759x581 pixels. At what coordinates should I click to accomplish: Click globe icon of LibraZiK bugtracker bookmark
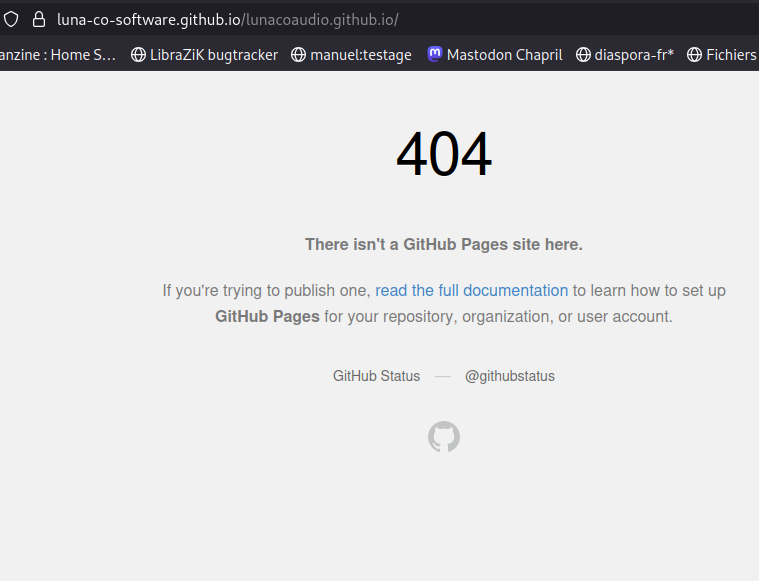coord(138,55)
